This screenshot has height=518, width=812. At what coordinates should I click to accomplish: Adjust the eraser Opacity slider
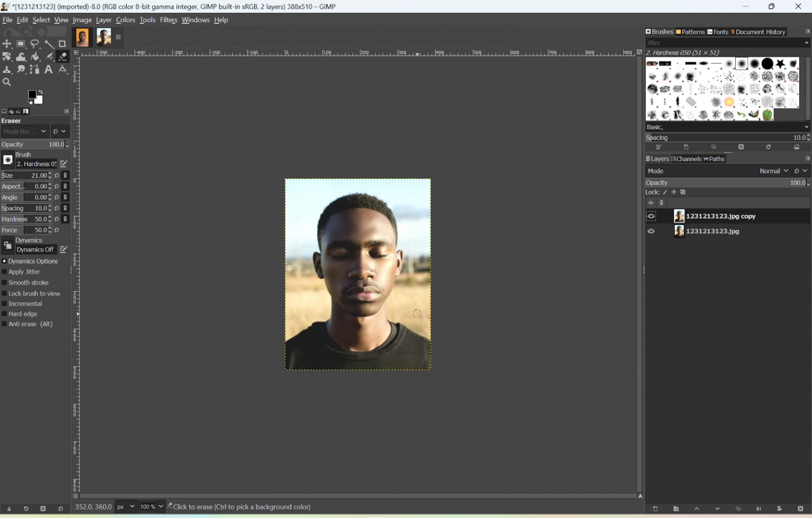click(x=35, y=144)
